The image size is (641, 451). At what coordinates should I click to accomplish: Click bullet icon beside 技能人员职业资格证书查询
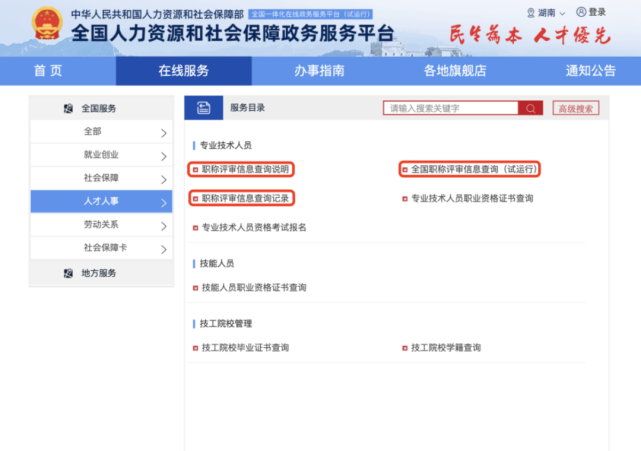coord(195,288)
